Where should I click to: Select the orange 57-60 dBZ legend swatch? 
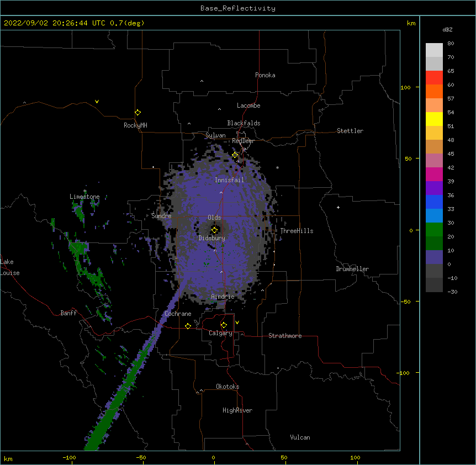click(x=434, y=91)
